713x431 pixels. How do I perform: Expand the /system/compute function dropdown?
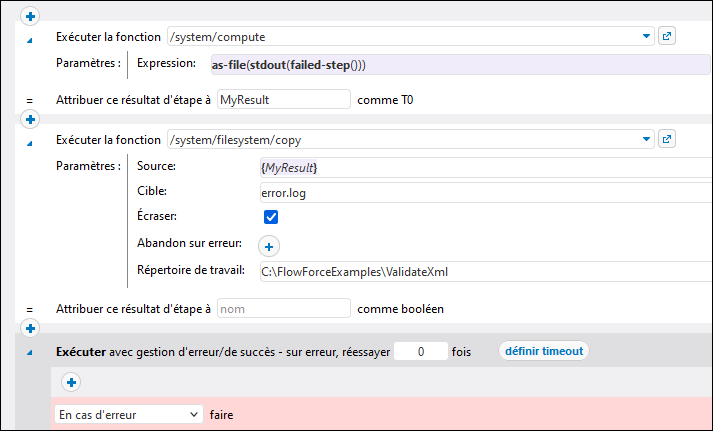645,37
